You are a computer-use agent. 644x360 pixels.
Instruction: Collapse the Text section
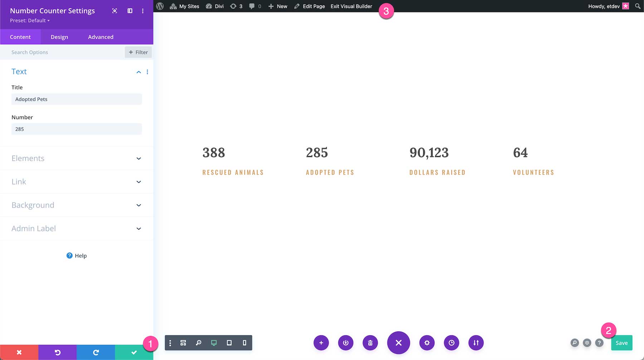tap(139, 72)
